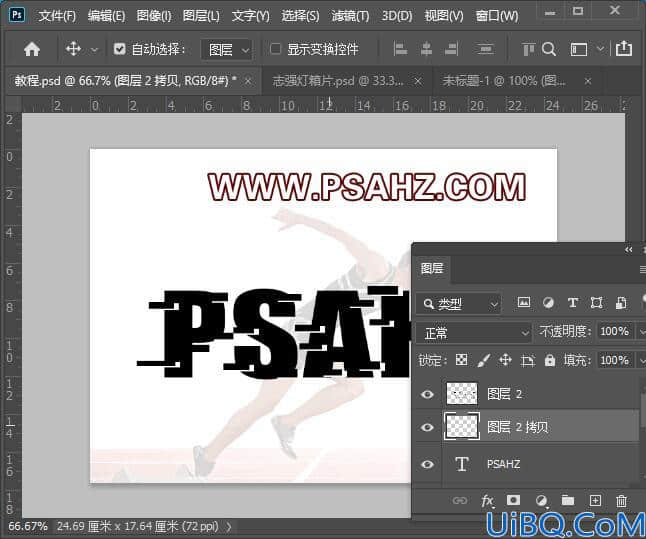Select the 图层 panel tab
Viewport: 646px width, 539px height.
(x=432, y=268)
